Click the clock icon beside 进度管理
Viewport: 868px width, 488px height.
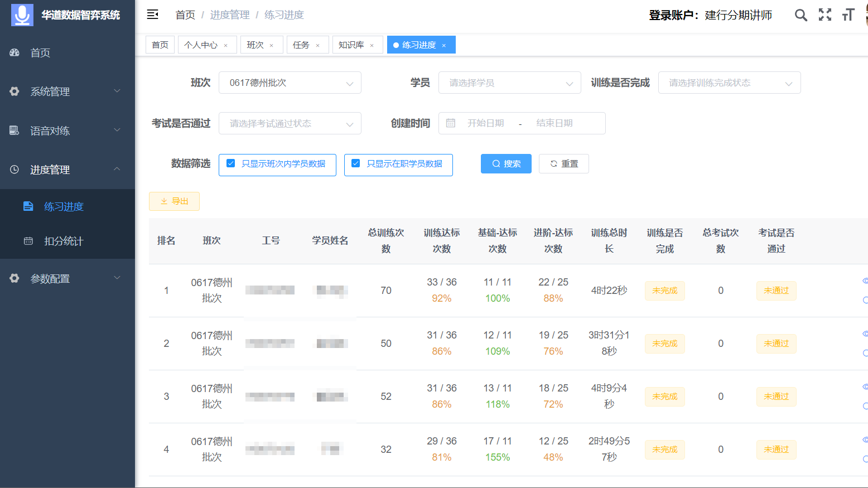point(15,170)
